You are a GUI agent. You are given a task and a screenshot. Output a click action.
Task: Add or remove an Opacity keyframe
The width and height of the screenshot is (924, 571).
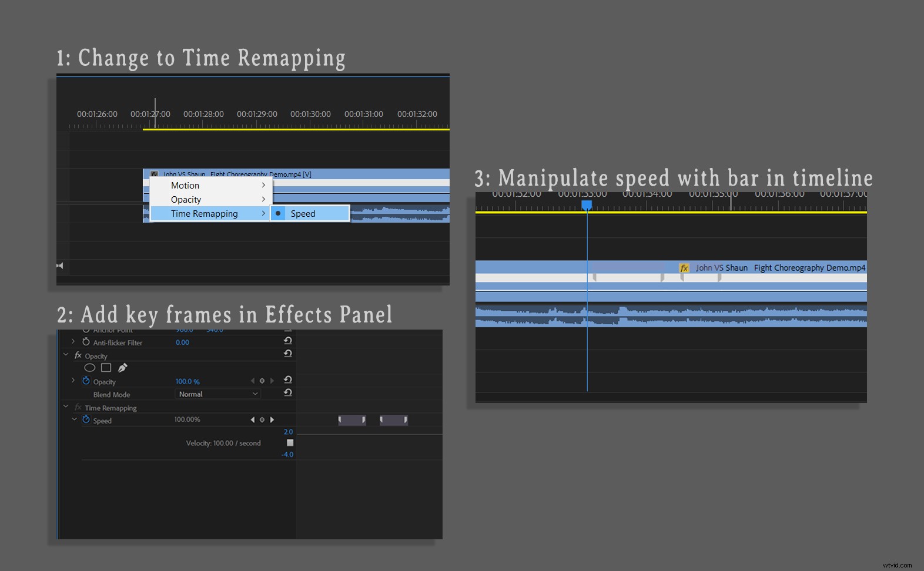click(262, 381)
